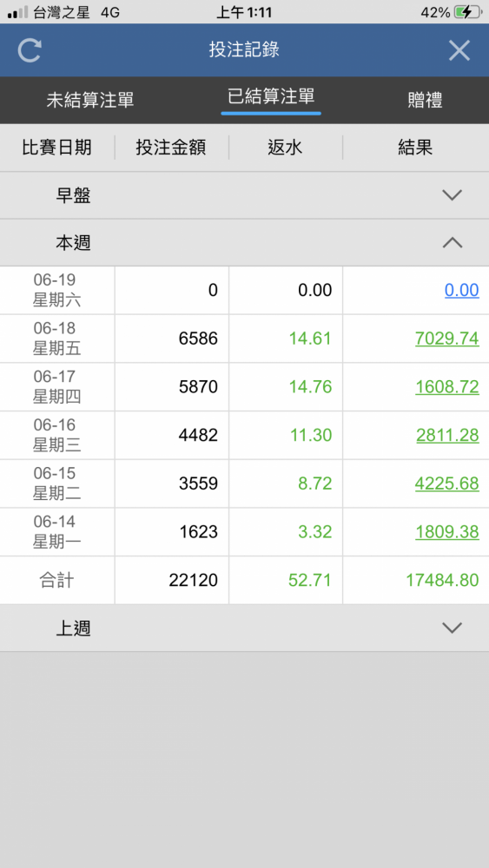Viewport: 489px width, 868px height.
Task: Open the 1608.72 result link
Action: point(447,387)
